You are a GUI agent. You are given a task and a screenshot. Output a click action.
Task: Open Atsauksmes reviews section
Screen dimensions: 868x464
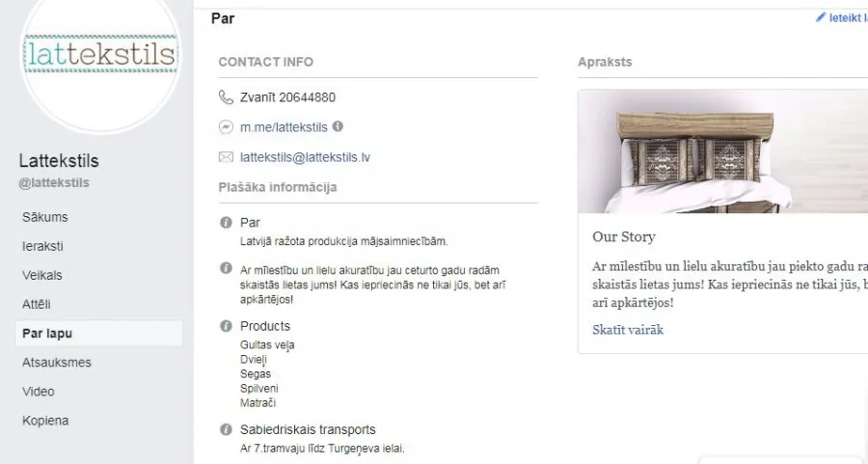(57, 363)
